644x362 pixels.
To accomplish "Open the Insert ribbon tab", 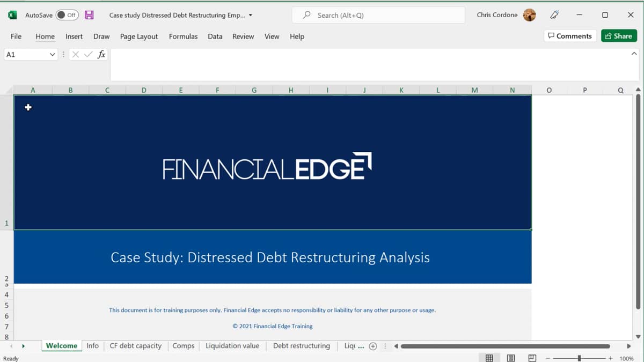I will 74,36.
